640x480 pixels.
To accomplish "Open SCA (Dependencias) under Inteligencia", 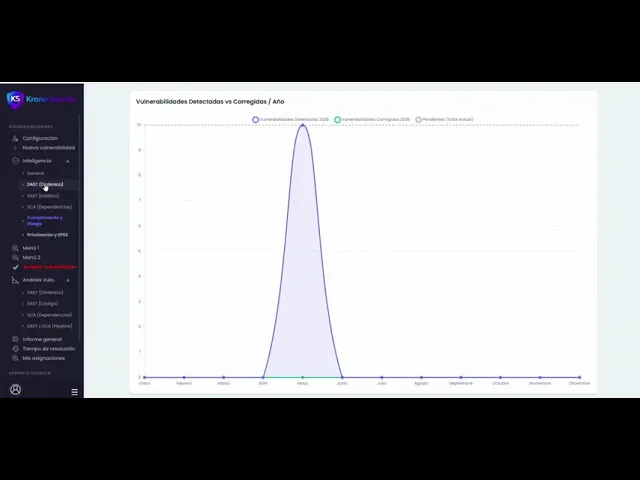I will (49, 207).
